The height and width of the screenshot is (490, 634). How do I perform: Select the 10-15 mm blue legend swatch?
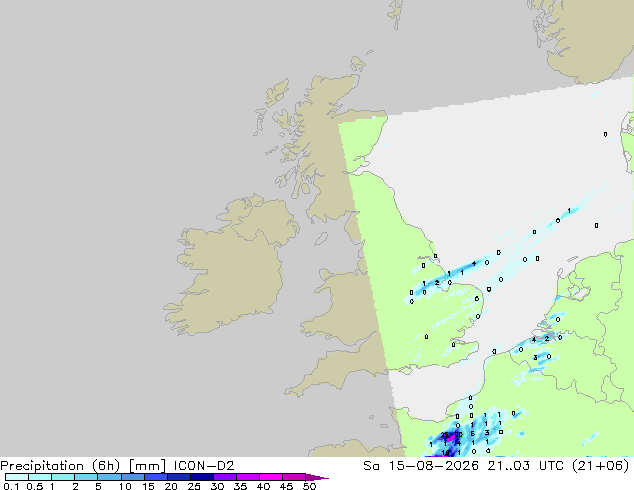[133, 477]
